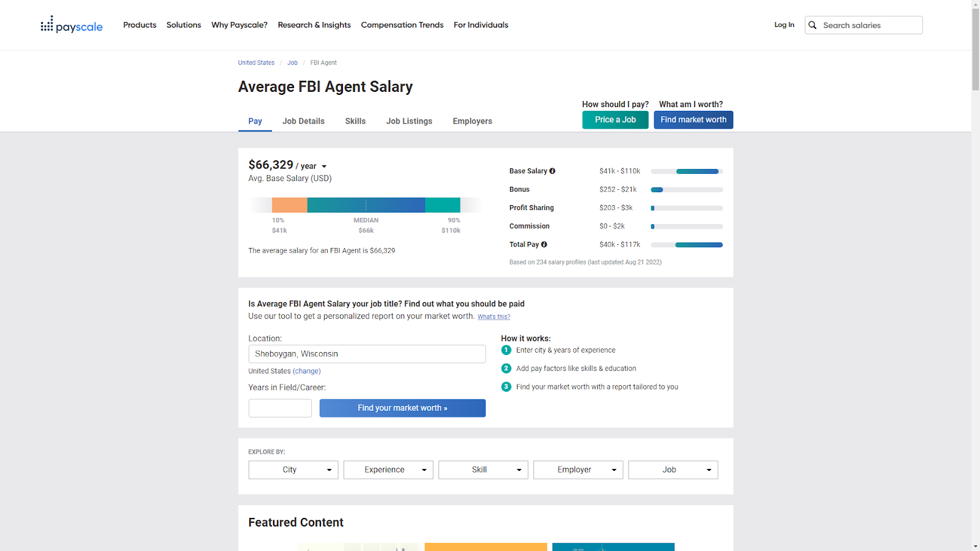Click Find your market worth » button
Screen dimensions: 980x551
click(402, 408)
